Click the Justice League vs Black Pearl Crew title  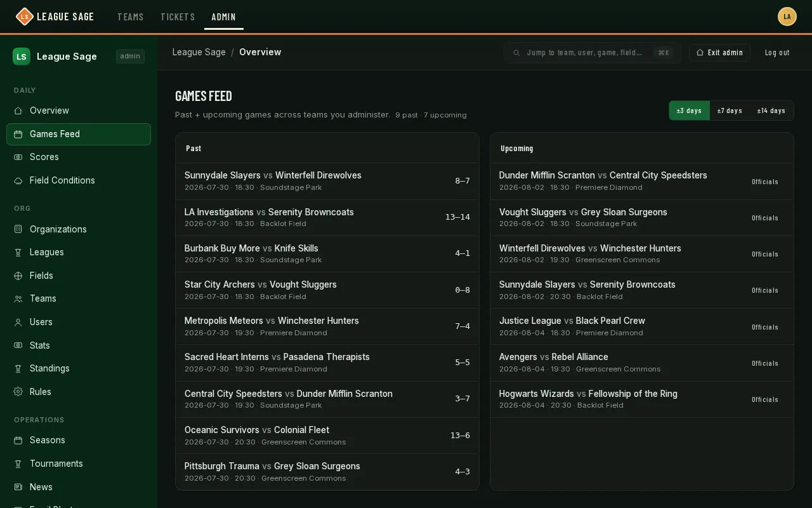[x=572, y=321]
